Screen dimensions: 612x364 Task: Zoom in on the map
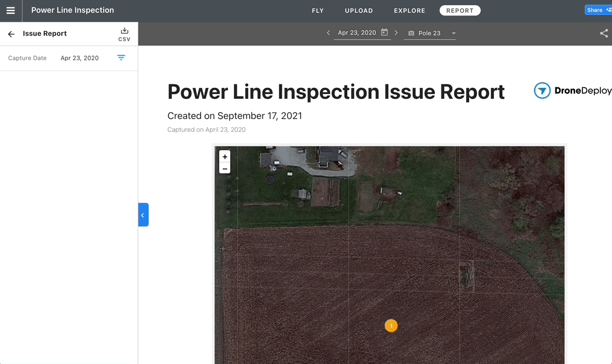(x=225, y=157)
